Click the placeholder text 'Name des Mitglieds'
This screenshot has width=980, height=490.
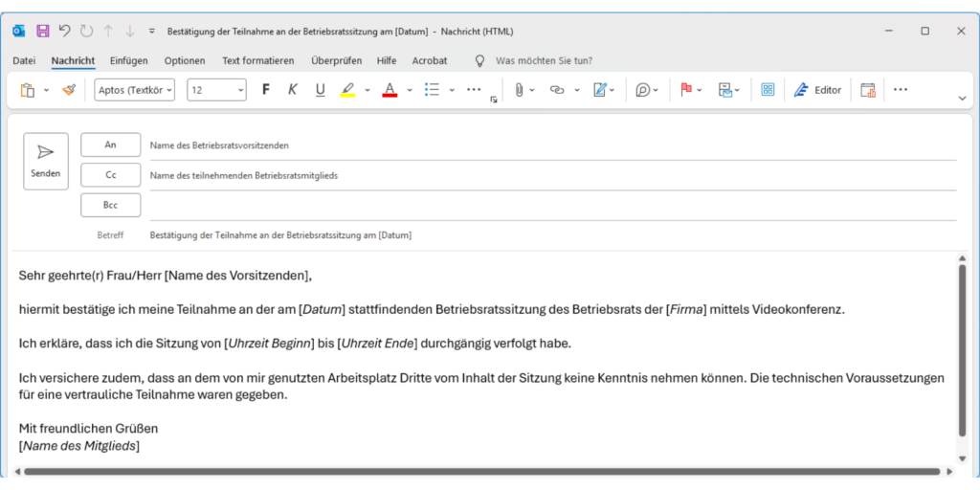pyautogui.click(x=81, y=446)
